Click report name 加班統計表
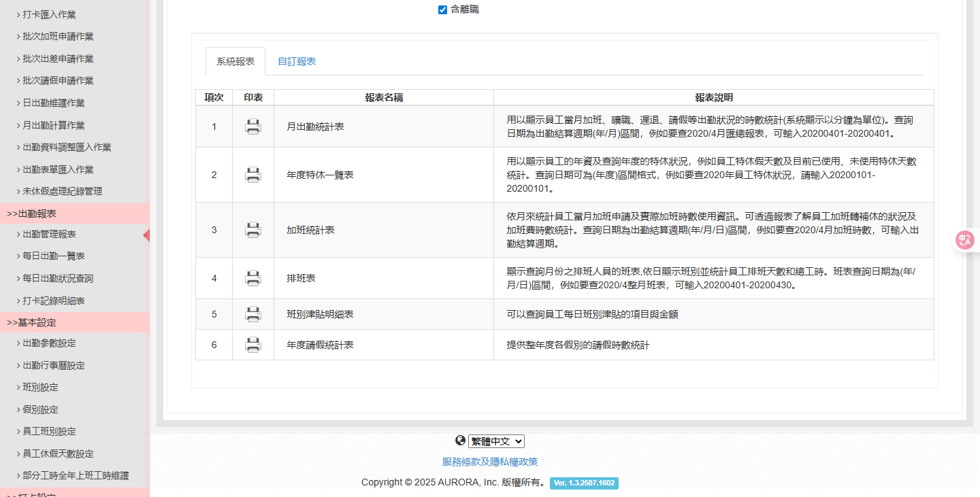The image size is (980, 497). 310,230
